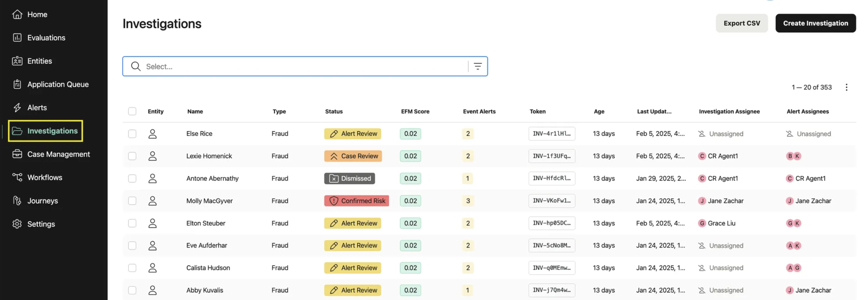Open Settings using the gear icon

pos(17,224)
